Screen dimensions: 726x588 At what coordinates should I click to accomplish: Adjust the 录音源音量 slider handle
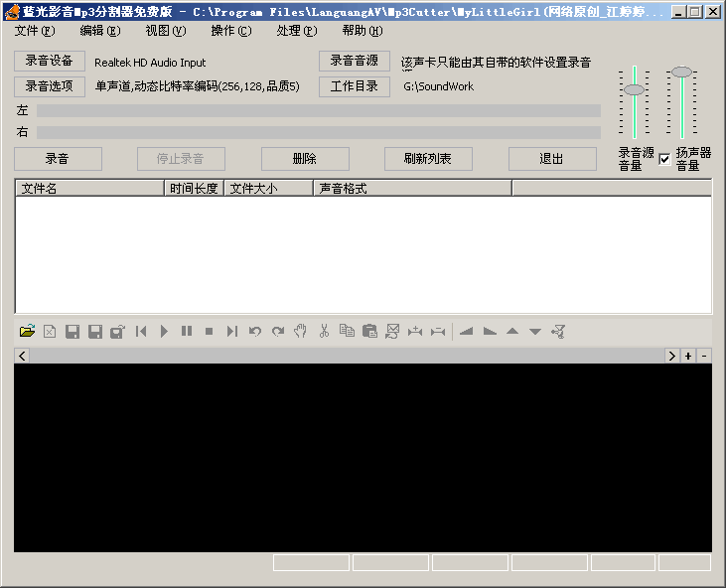tap(634, 89)
